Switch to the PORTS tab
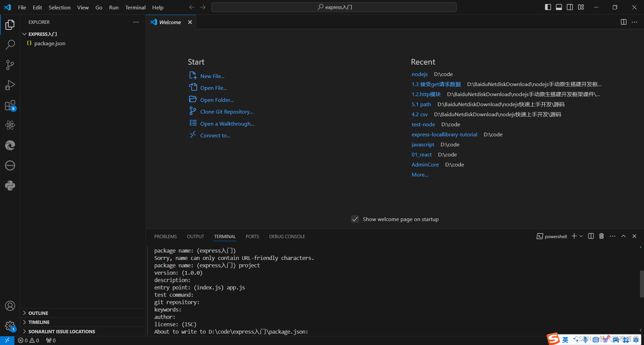Screen dimensions: 644x345 (x=252, y=236)
